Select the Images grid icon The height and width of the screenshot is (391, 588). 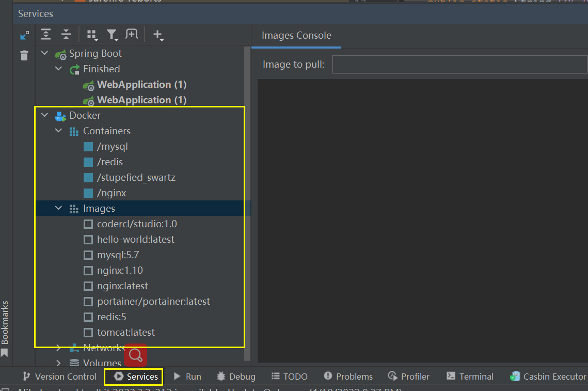74,209
